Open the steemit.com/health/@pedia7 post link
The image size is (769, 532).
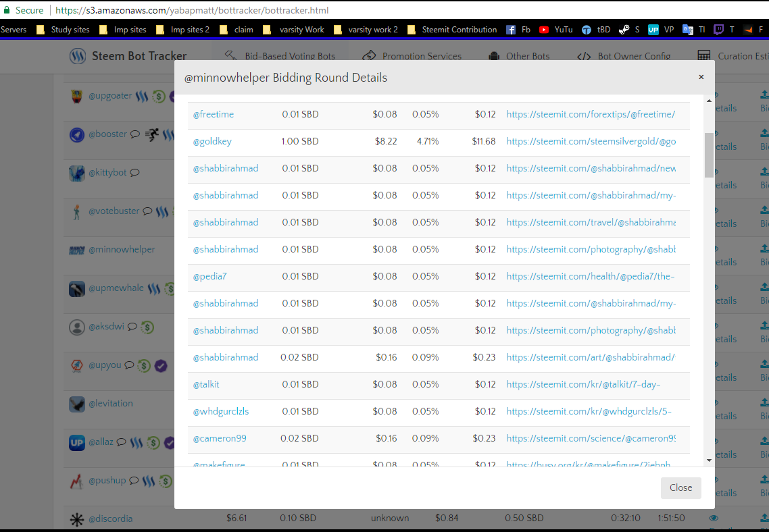591,276
